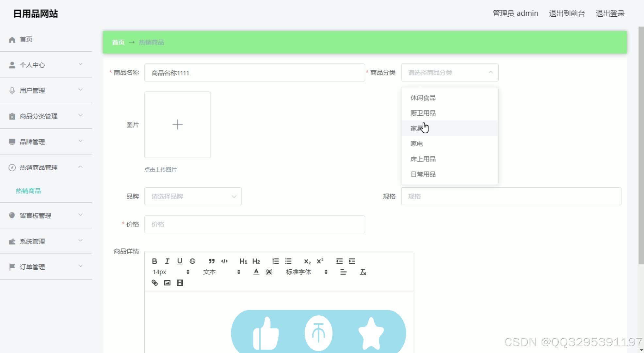This screenshot has width=644, height=353.
Task: Collapse 热销商品管理 sidebar menu
Action: [x=46, y=167]
